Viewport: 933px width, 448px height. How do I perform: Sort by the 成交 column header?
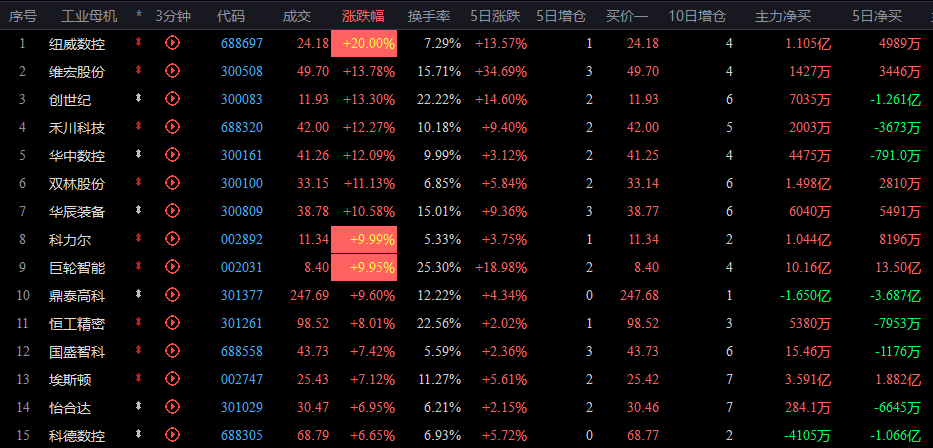[x=297, y=16]
